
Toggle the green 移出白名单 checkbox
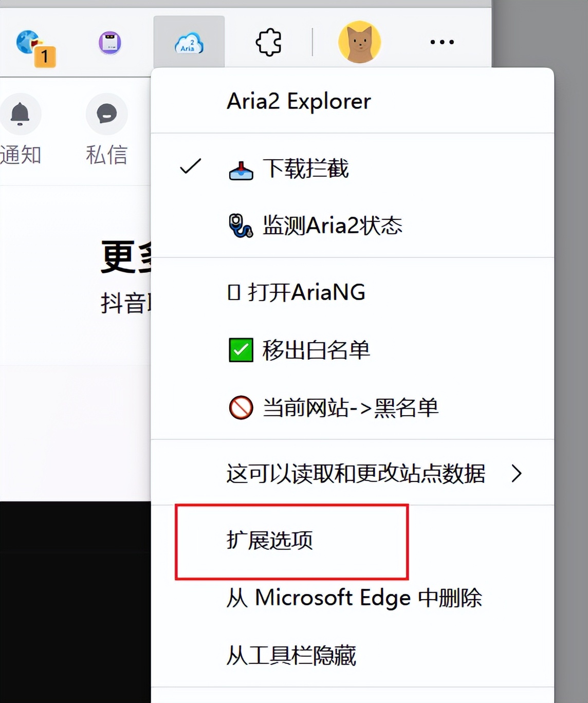tap(240, 349)
